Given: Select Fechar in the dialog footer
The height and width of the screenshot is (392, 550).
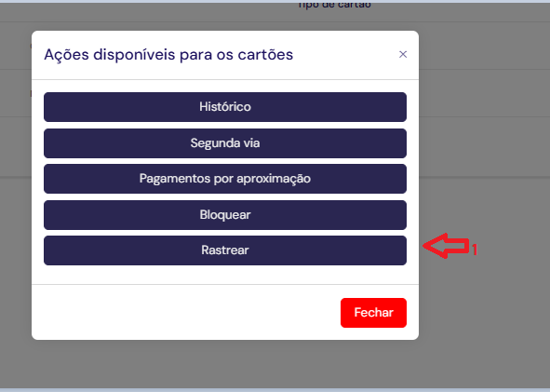Looking at the screenshot, I should coord(373,313).
